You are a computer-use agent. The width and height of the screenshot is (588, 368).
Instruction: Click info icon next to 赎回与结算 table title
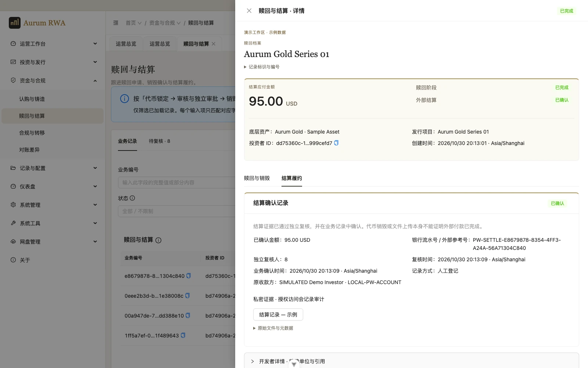(158, 240)
